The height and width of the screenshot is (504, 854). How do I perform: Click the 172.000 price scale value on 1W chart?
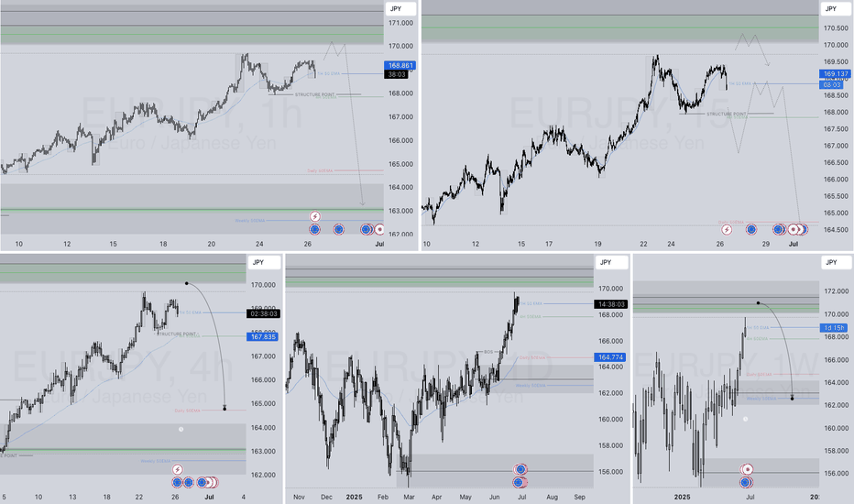coord(836,291)
